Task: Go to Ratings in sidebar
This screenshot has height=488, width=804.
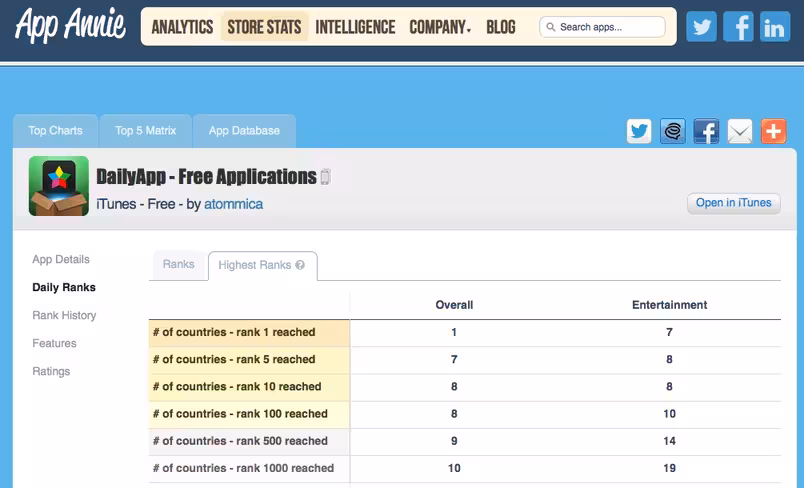Action: click(x=51, y=371)
